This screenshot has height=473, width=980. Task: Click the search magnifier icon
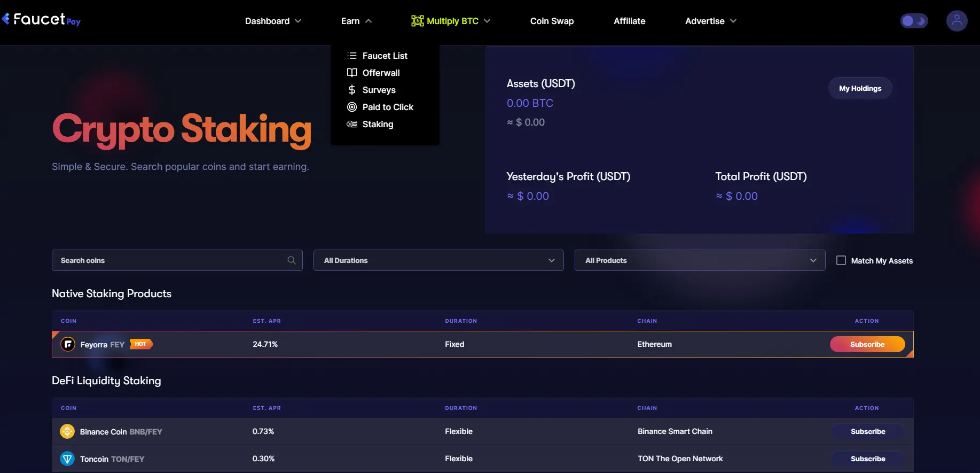click(292, 260)
